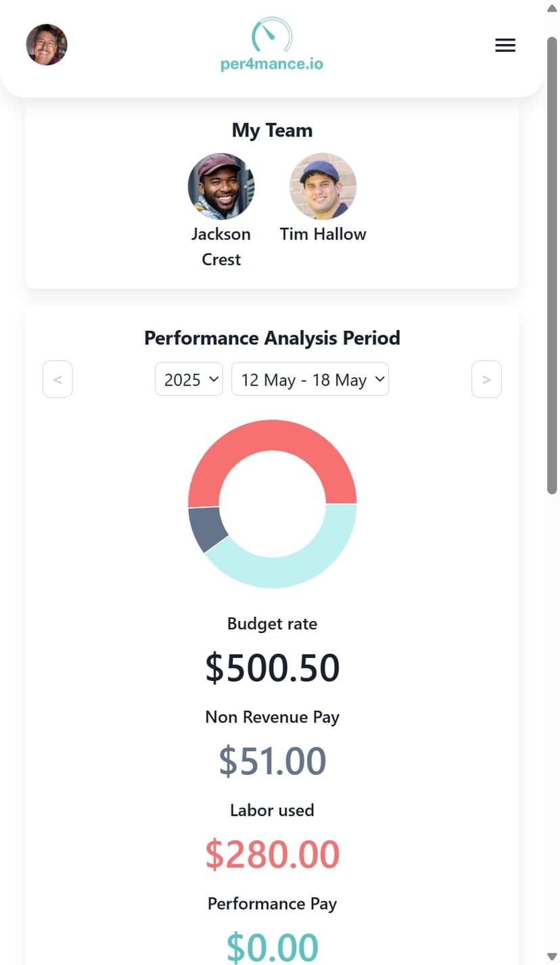Open the 12 May - 18 May dropdown

pyautogui.click(x=310, y=379)
